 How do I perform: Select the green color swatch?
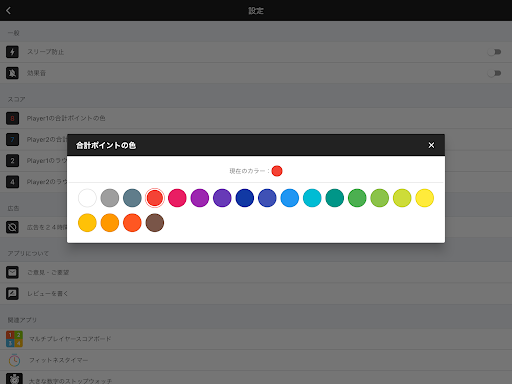pyautogui.click(x=357, y=198)
